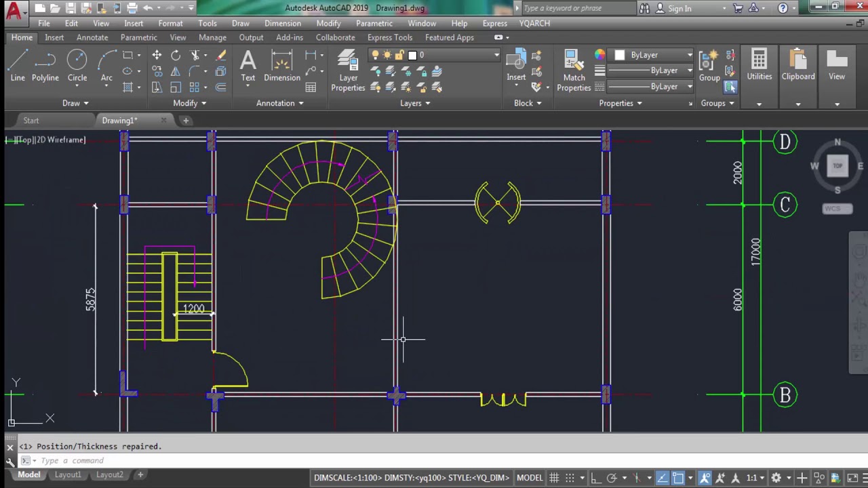Open the ByLayer object color dropdown
The height and width of the screenshot is (488, 868).
[654, 55]
